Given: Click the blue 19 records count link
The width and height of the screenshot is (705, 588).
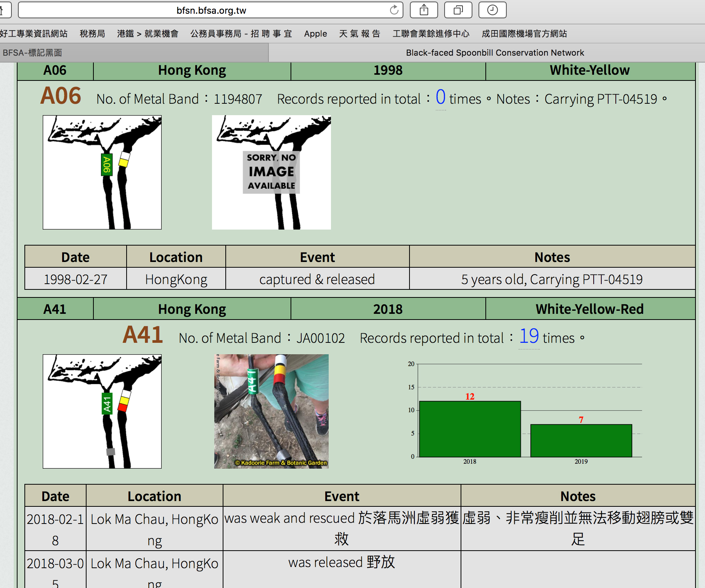Looking at the screenshot, I should click(x=529, y=336).
